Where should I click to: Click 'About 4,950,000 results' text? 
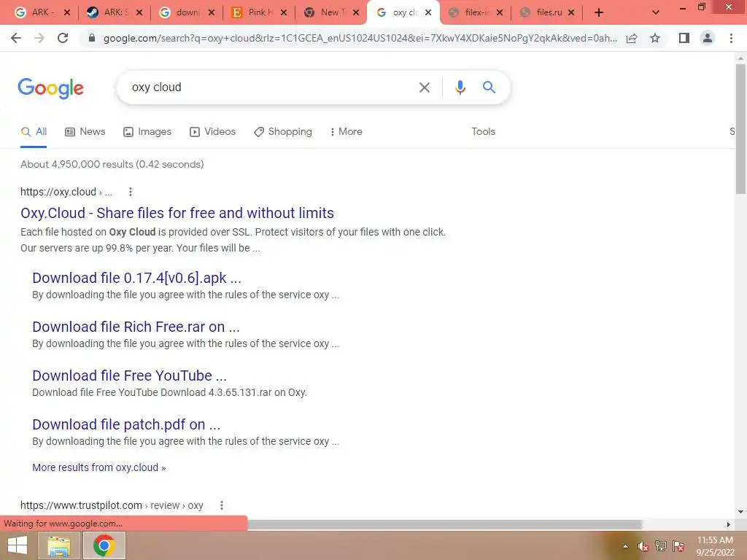77,164
